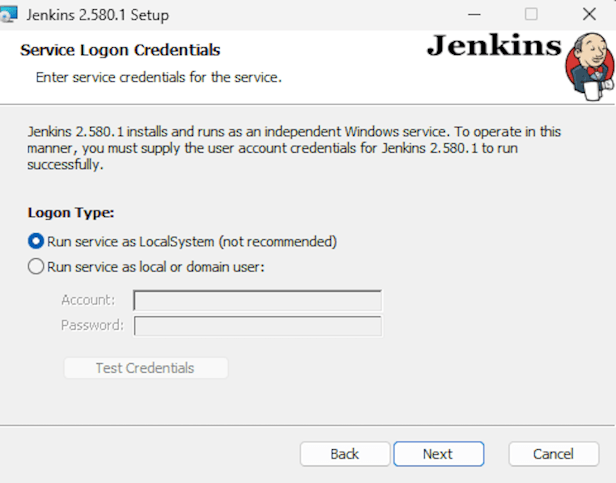Click the Jenkins 2.580.1 Setup title text

click(x=97, y=15)
